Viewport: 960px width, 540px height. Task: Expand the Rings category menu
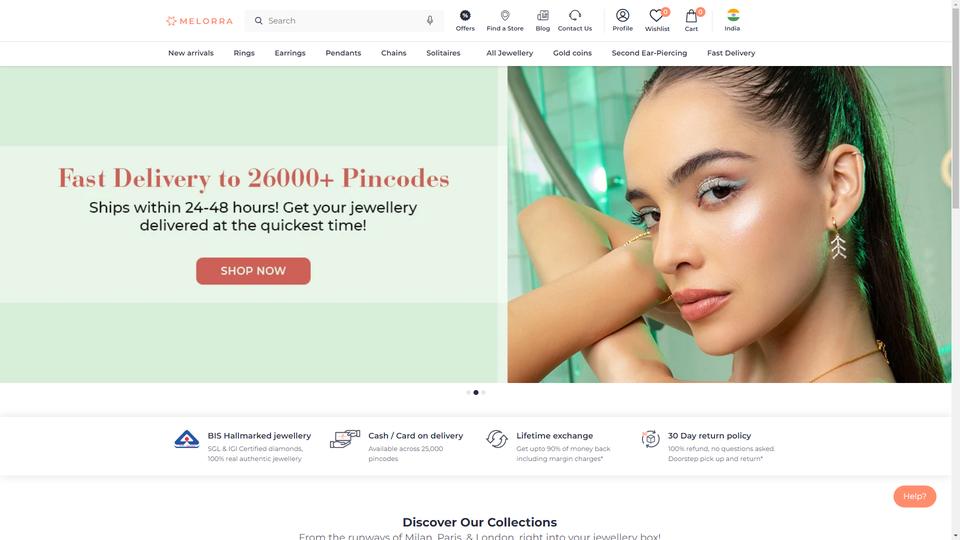click(x=244, y=53)
